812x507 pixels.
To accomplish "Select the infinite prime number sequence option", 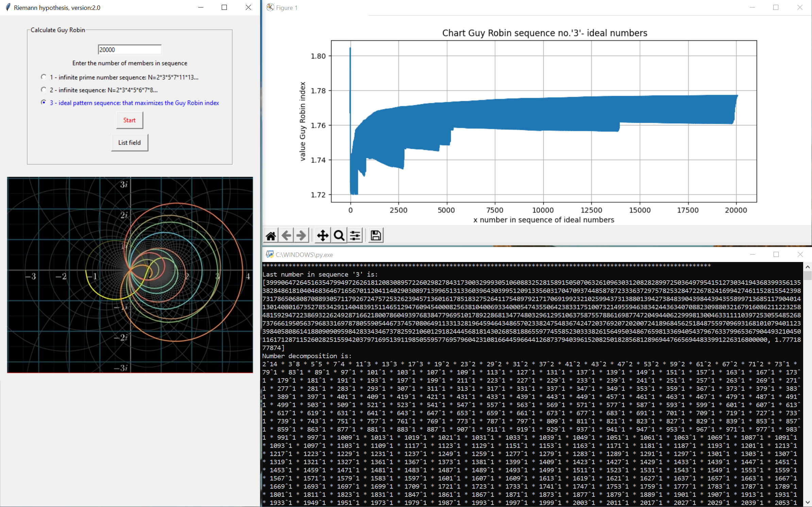I will point(44,77).
